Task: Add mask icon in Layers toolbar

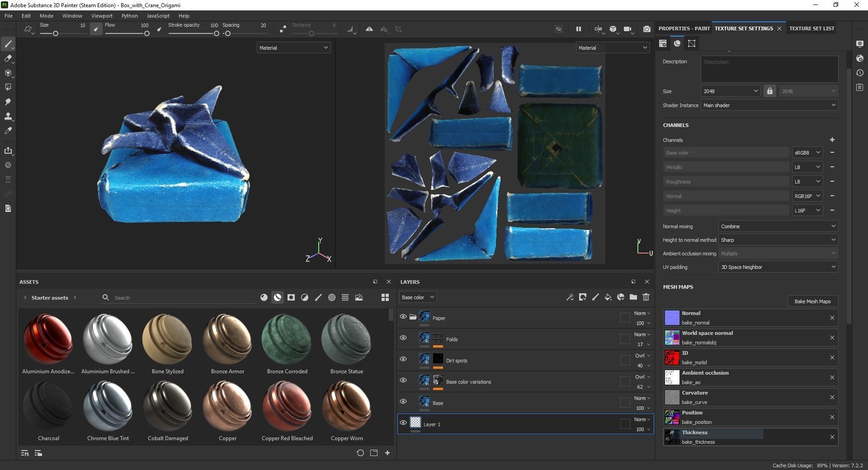Action: (583, 297)
